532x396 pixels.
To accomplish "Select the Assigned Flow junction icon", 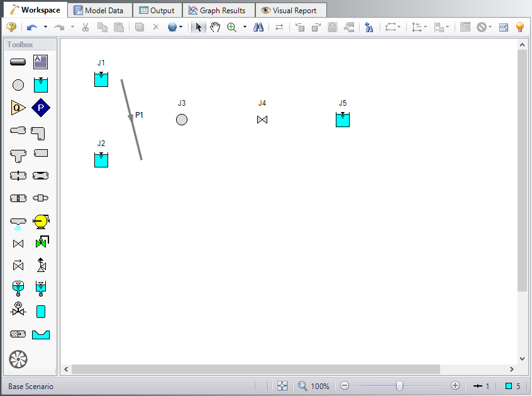I will [18, 108].
